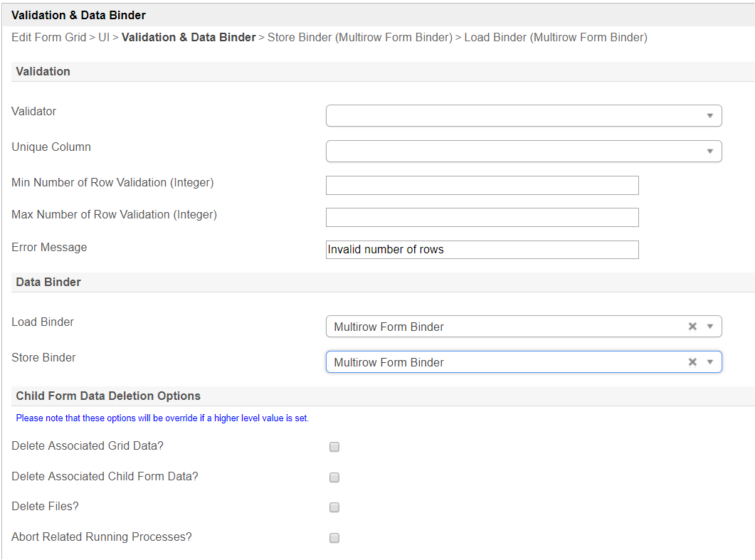755x560 pixels.
Task: Clear the Load Binder selection with X icon
Action: tap(692, 327)
